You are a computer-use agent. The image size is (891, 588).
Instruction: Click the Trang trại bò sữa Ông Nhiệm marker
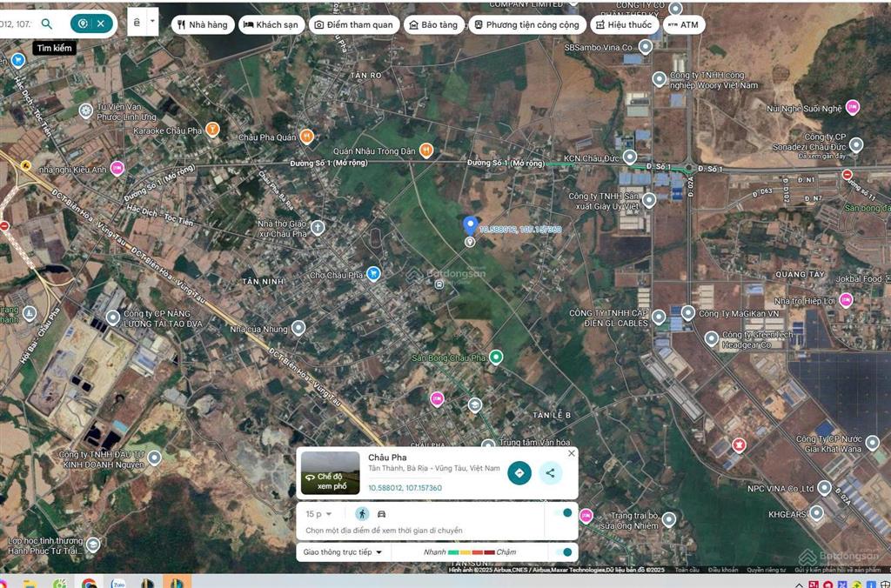tap(669, 519)
